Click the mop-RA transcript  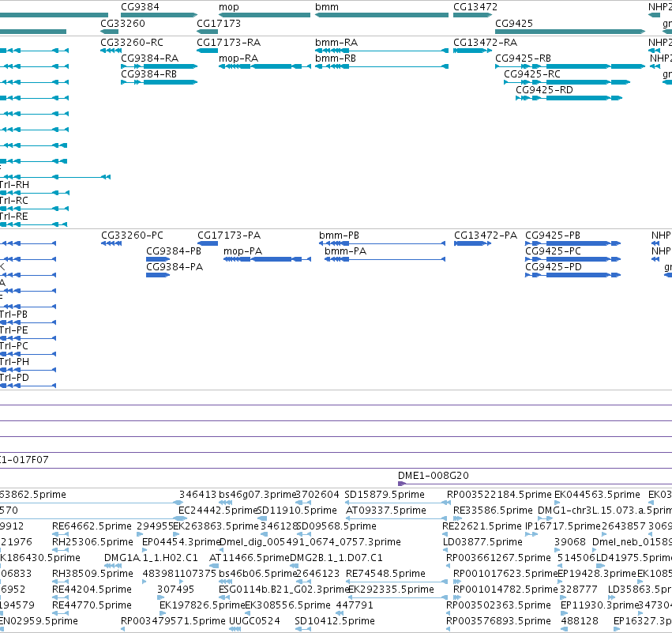click(x=265, y=66)
